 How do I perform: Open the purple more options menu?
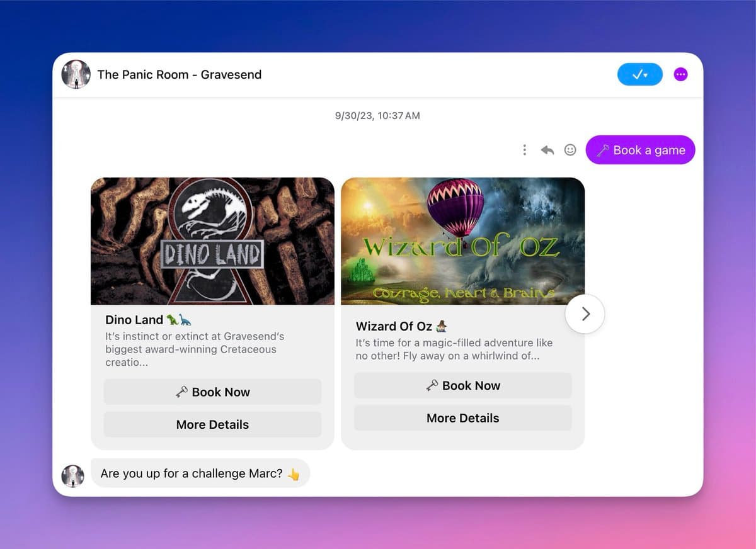pos(680,74)
